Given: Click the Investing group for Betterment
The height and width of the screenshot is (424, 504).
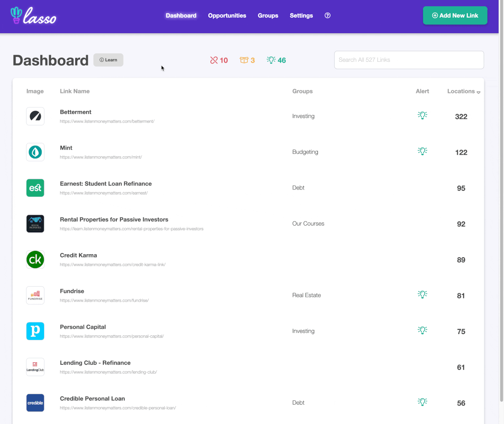Looking at the screenshot, I should pos(303,116).
